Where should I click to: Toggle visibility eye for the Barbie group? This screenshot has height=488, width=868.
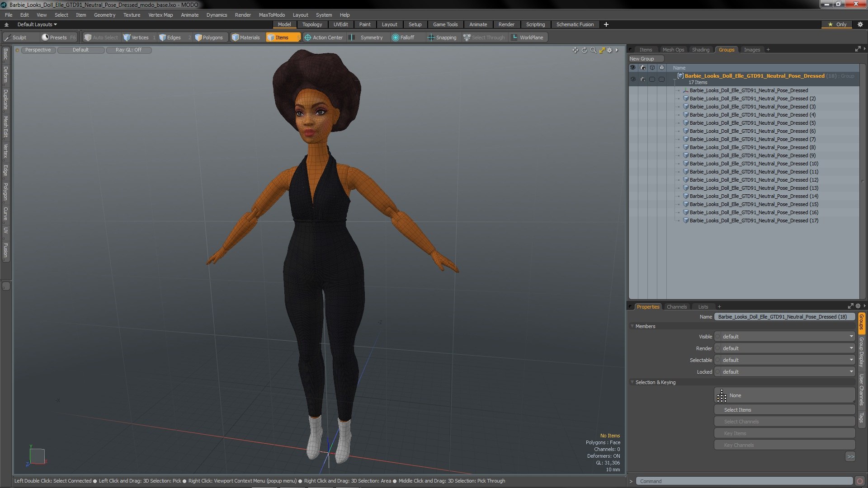(633, 79)
